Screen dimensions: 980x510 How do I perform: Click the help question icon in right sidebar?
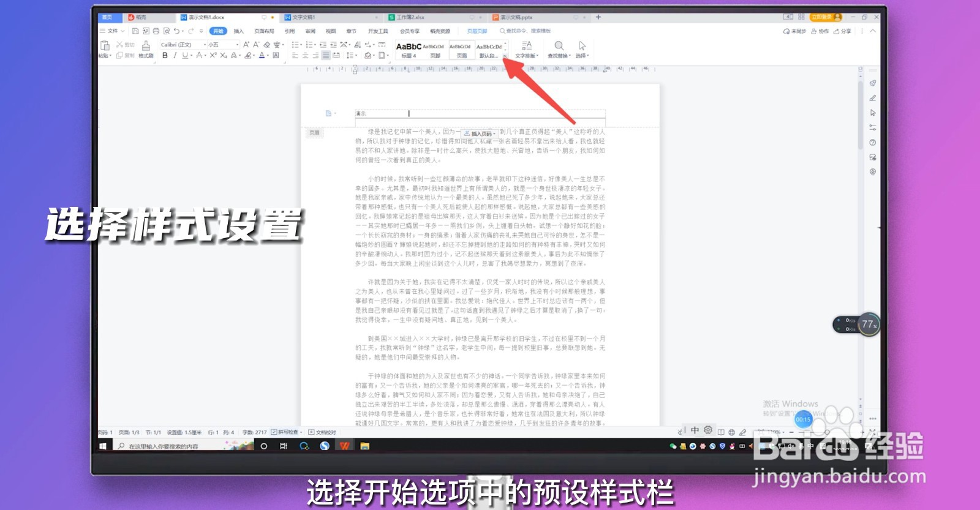click(x=872, y=142)
